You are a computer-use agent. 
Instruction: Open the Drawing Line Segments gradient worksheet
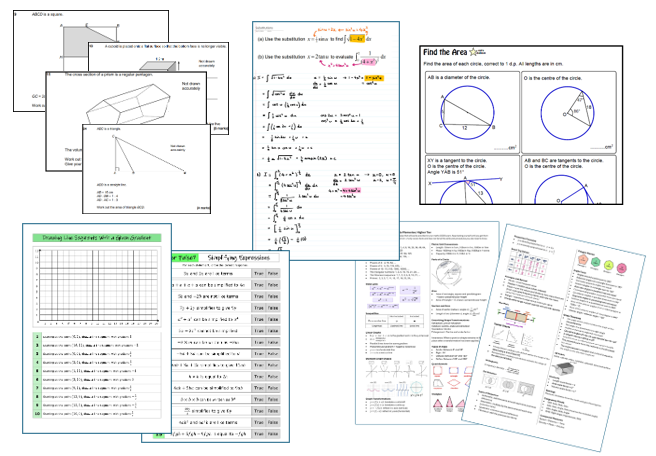point(97,328)
